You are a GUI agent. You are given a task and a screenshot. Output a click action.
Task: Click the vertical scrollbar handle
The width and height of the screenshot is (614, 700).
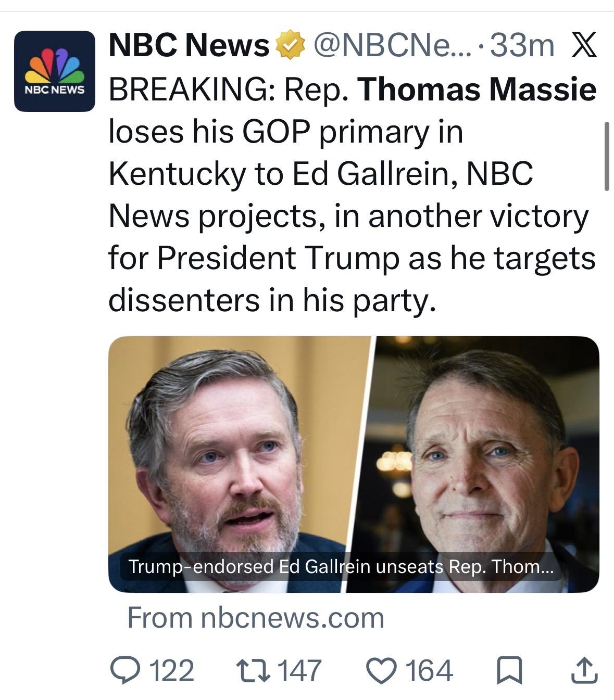click(x=607, y=156)
